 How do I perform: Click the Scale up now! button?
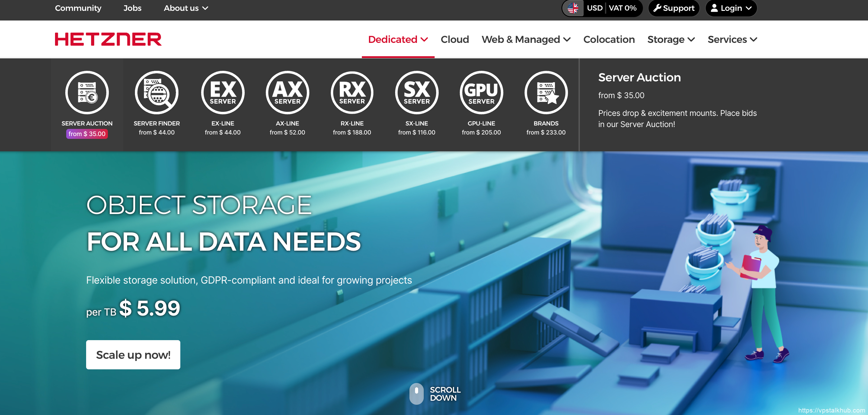[133, 355]
